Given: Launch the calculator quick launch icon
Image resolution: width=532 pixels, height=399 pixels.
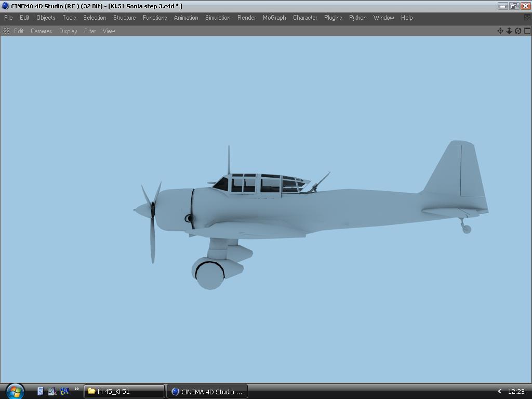Looking at the screenshot, I should click(41, 391).
